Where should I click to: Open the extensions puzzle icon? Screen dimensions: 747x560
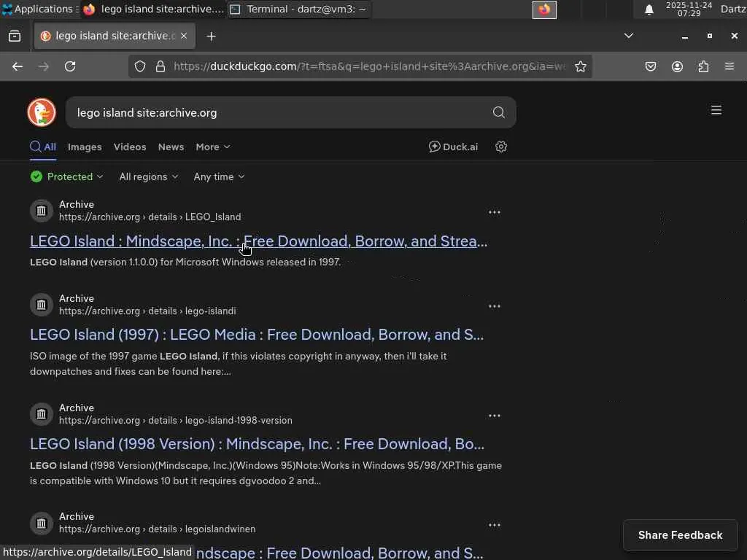point(703,66)
